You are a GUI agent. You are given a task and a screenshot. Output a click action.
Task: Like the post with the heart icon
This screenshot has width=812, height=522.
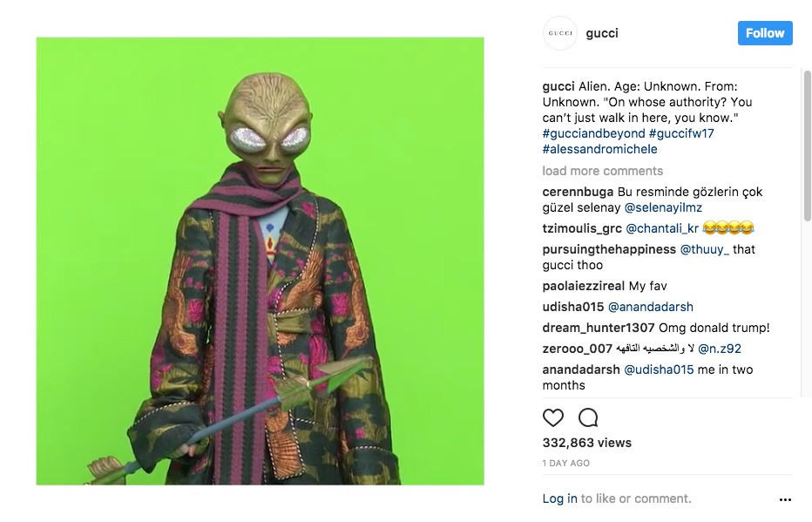pyautogui.click(x=552, y=417)
